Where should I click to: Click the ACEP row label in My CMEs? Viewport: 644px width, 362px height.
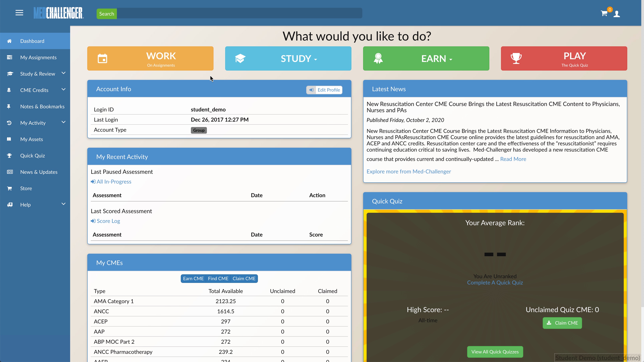click(x=101, y=321)
